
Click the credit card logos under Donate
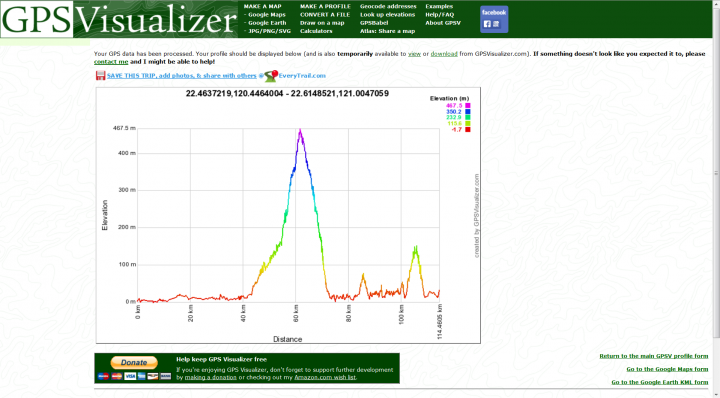[134, 376]
